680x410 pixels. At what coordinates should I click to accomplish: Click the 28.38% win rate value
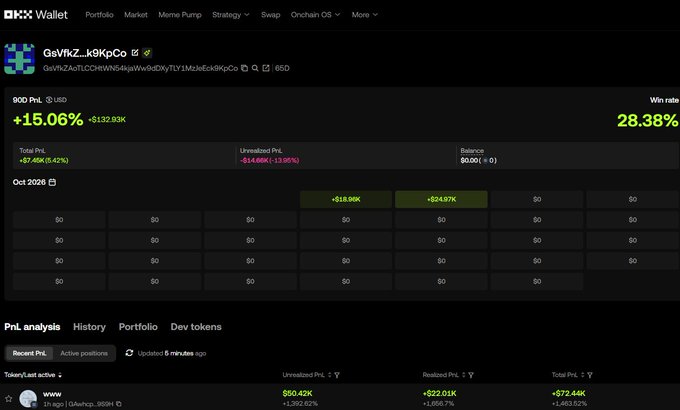[x=647, y=120]
